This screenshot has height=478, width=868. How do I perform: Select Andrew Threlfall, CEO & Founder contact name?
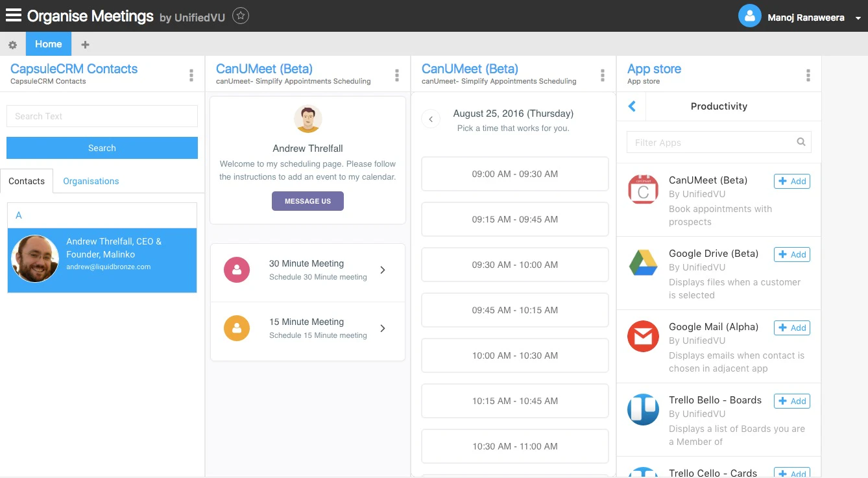pyautogui.click(x=114, y=248)
